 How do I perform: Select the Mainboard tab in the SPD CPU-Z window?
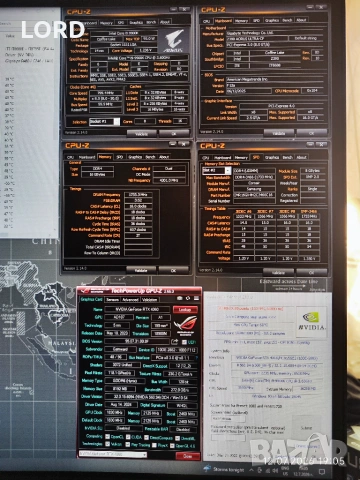coord(223,158)
